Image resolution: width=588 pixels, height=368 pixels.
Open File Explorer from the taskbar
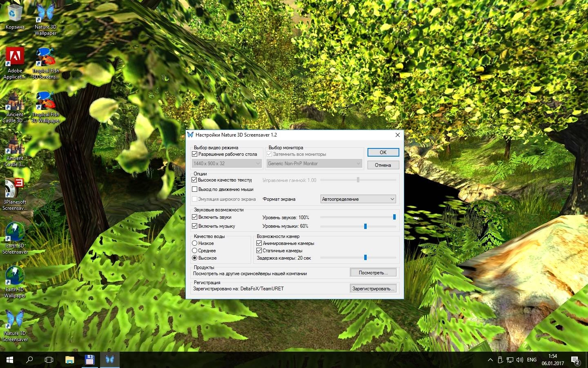[x=70, y=360]
